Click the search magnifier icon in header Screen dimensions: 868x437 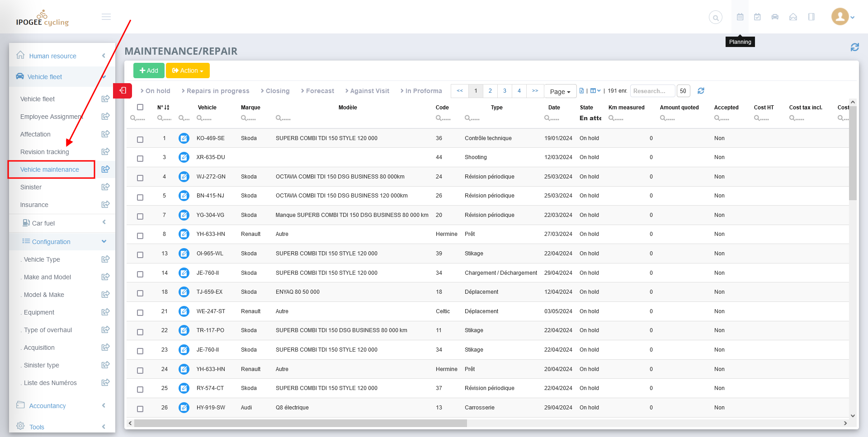coord(716,18)
